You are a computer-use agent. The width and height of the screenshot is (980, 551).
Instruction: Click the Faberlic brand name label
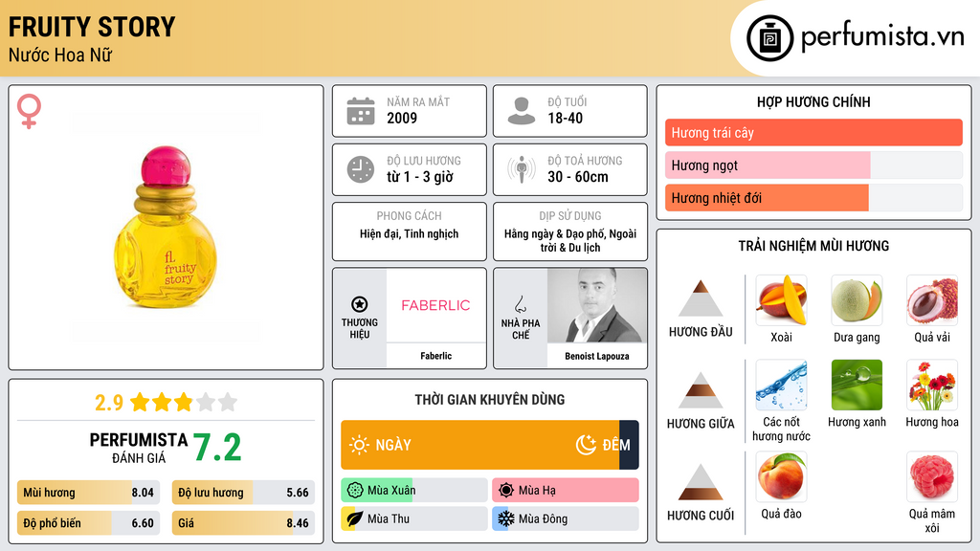(x=435, y=356)
